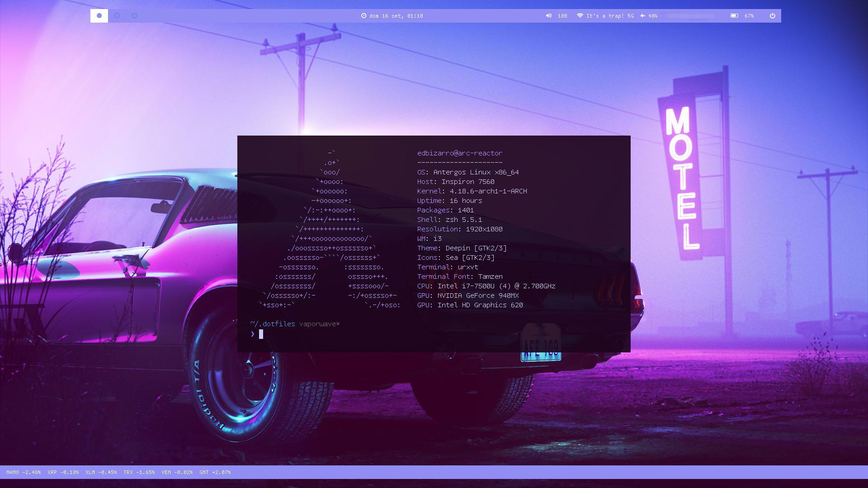
Task: Click the 'OS: Antergos Linux x86_64' line
Action: pos(468,172)
